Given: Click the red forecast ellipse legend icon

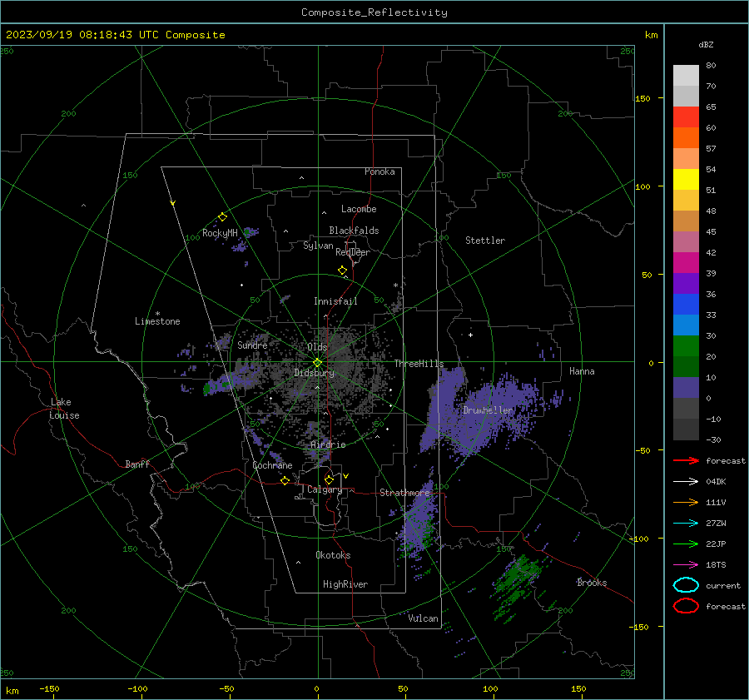Looking at the screenshot, I should click(x=686, y=606).
